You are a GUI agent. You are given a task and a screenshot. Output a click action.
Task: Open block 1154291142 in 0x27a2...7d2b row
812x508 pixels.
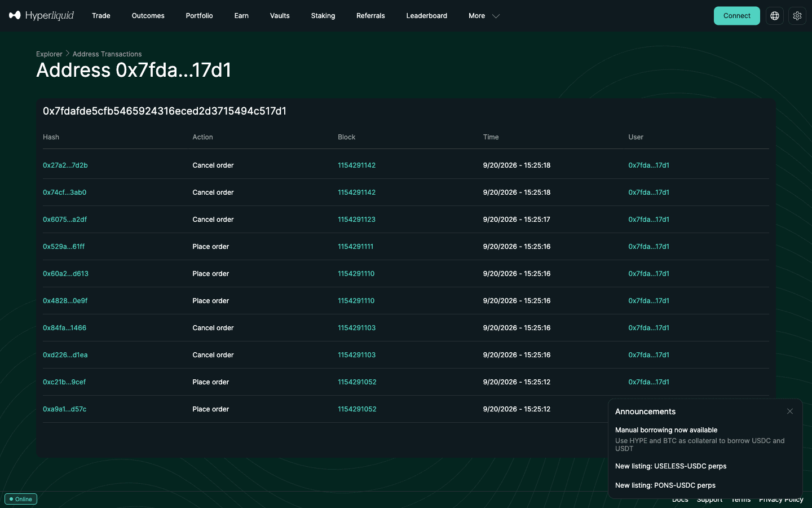coord(356,165)
